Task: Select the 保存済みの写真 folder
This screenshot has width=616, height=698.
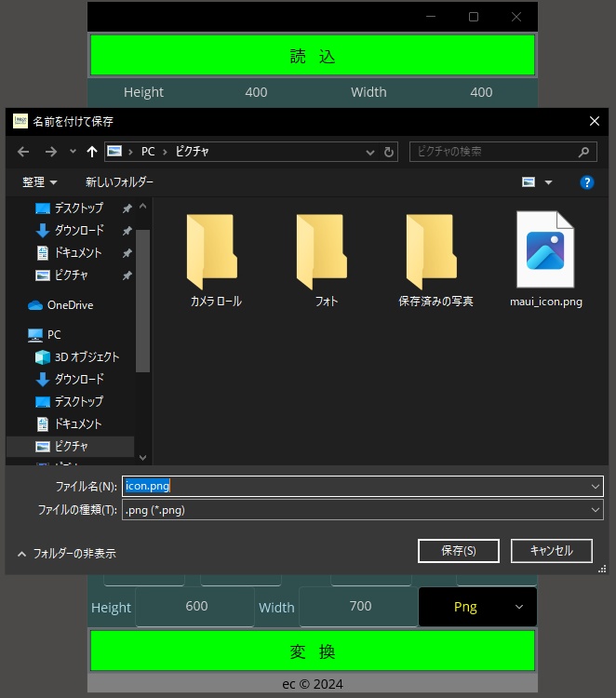Action: point(435,261)
